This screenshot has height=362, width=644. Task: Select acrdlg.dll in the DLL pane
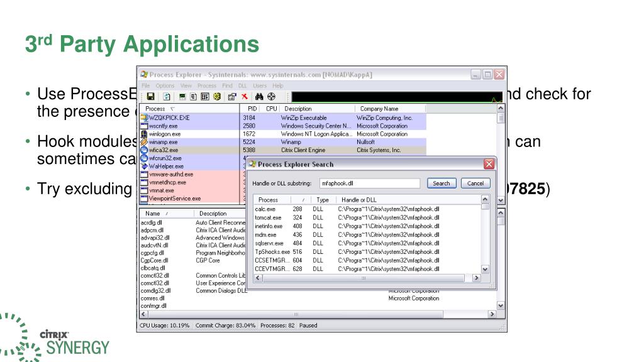[151, 223]
